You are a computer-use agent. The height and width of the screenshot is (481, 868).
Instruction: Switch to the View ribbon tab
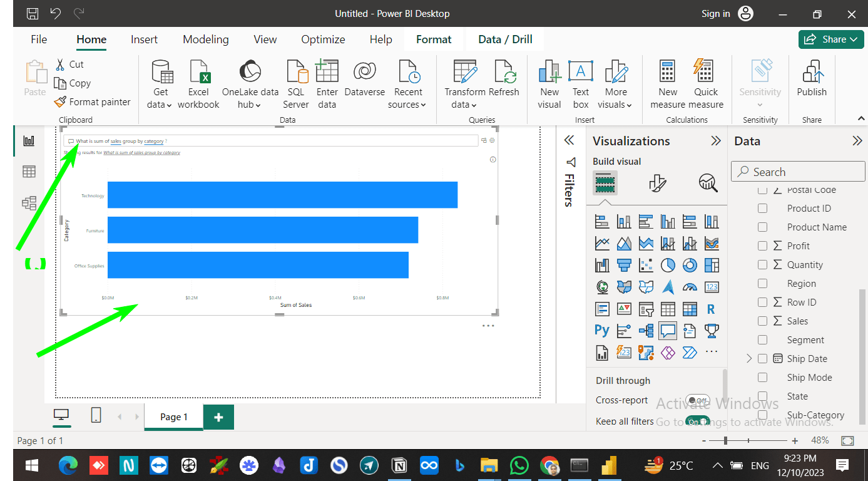265,39
